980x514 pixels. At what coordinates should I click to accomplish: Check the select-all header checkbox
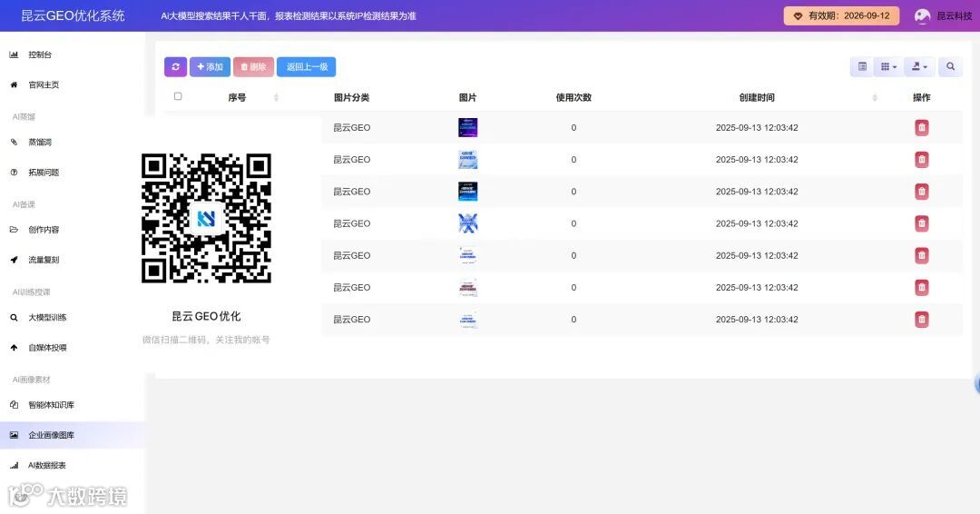pos(178,96)
